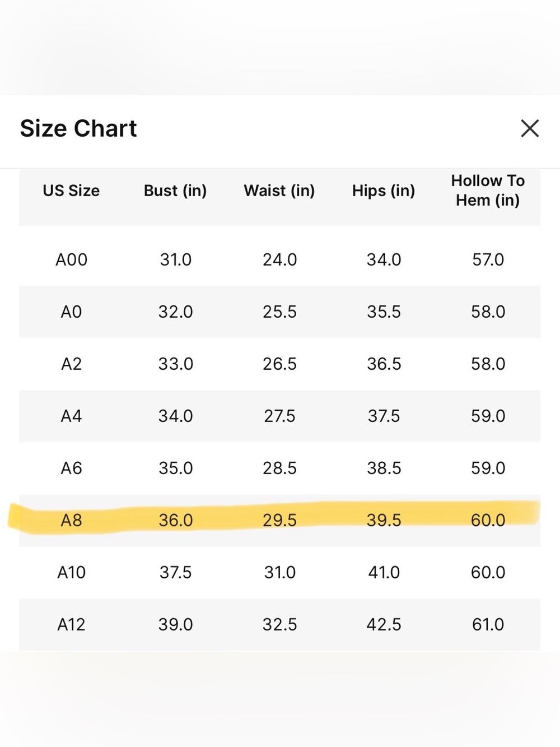Click the A10 hips value 41.0

(x=384, y=572)
